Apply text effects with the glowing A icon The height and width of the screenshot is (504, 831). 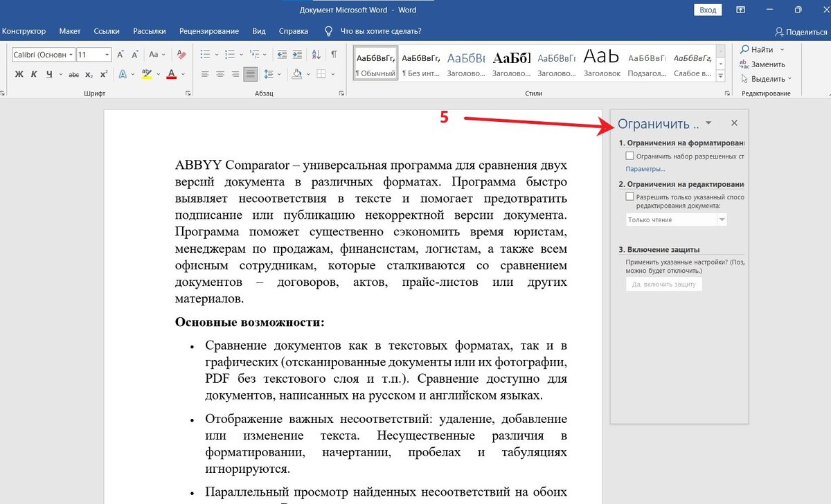123,74
